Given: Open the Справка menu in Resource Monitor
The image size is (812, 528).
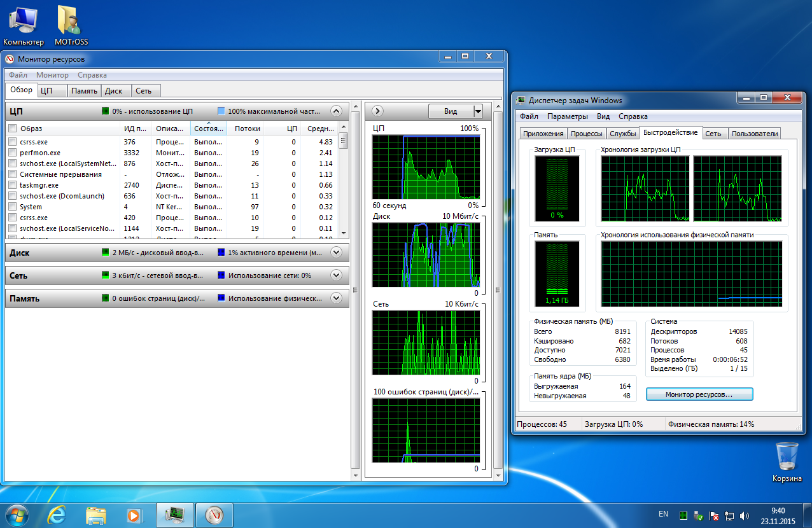Looking at the screenshot, I should (92, 75).
